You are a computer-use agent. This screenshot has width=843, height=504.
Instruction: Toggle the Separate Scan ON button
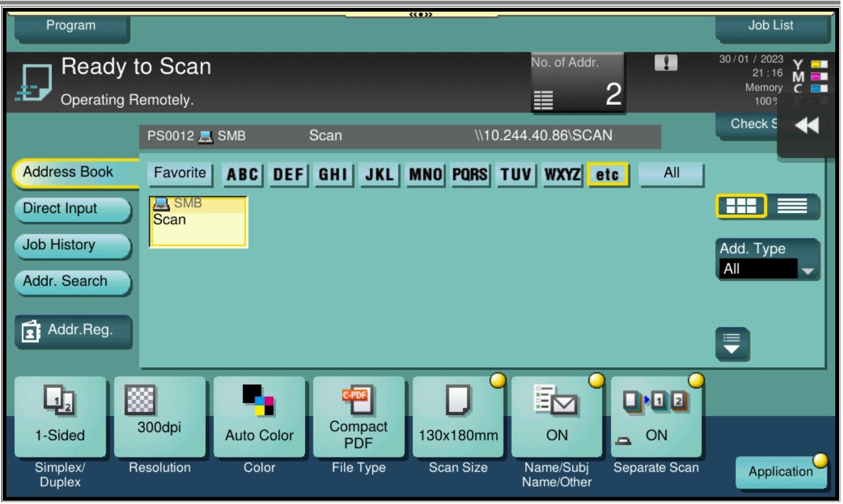point(656,417)
